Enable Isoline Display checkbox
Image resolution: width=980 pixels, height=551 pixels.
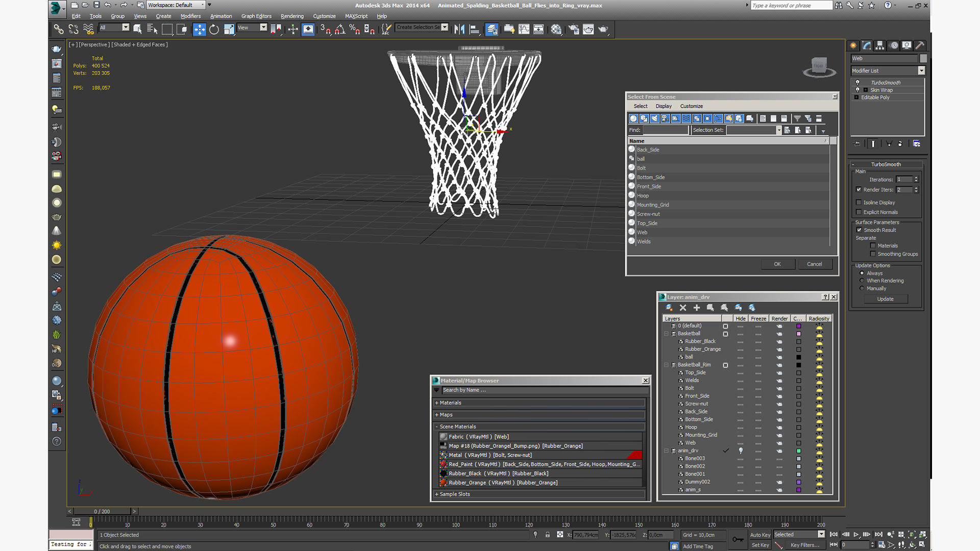(x=859, y=203)
